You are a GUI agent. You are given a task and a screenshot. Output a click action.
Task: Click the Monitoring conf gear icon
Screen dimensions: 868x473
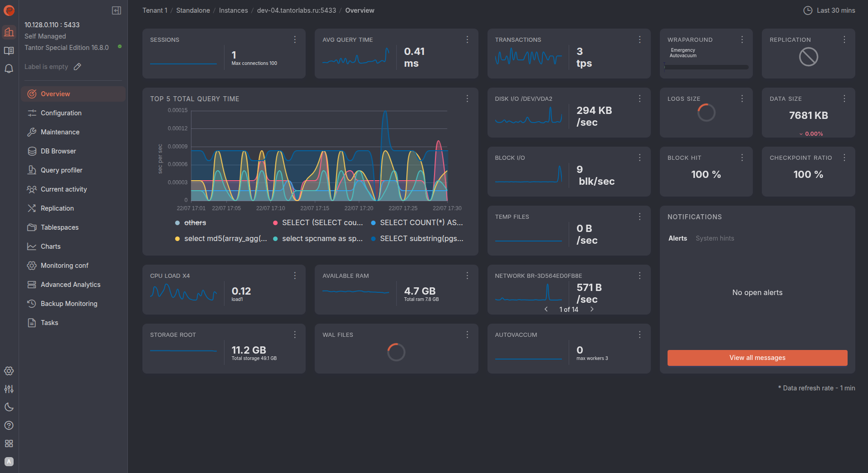coord(32,266)
